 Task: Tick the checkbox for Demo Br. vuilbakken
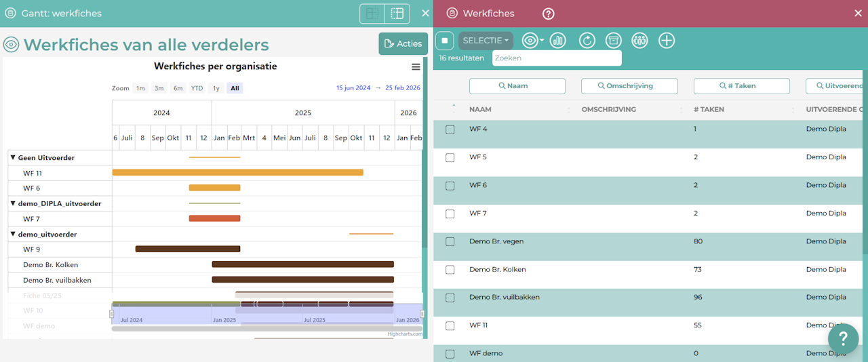(450, 298)
